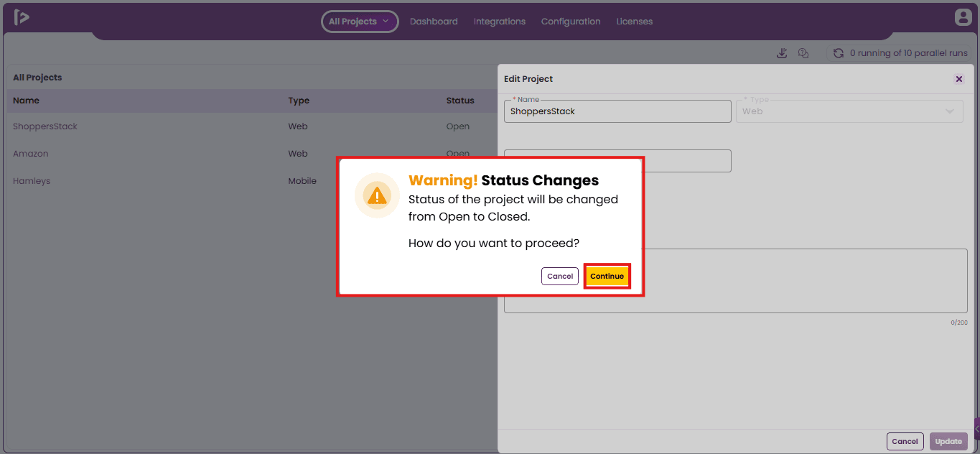Close the Edit Project panel

[x=959, y=79]
